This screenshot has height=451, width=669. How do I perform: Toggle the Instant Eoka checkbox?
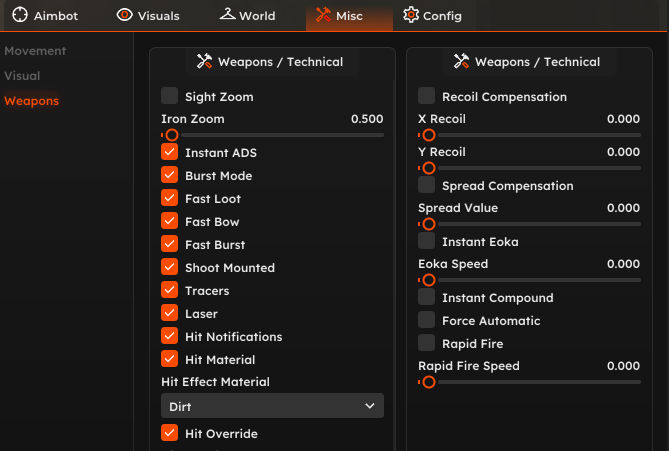(426, 241)
